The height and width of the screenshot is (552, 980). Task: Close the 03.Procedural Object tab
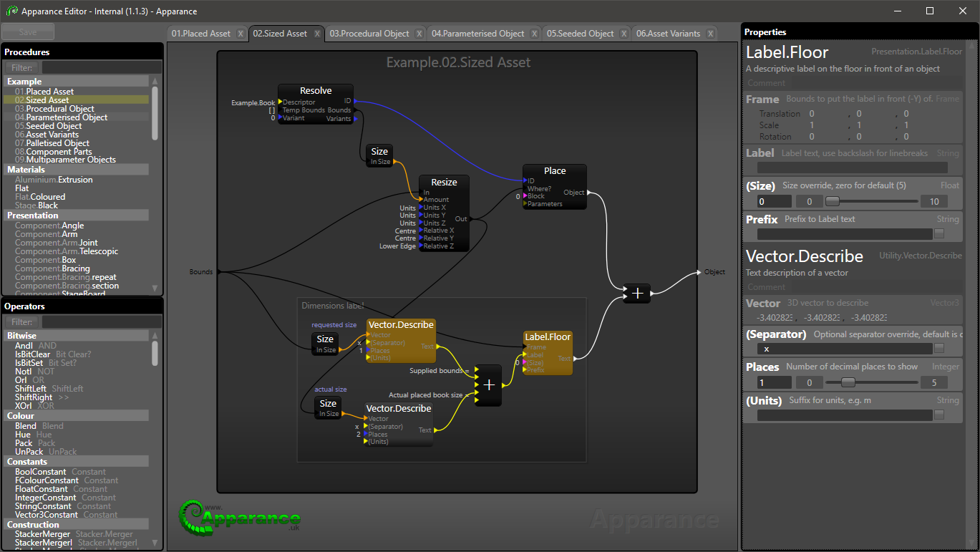click(421, 34)
